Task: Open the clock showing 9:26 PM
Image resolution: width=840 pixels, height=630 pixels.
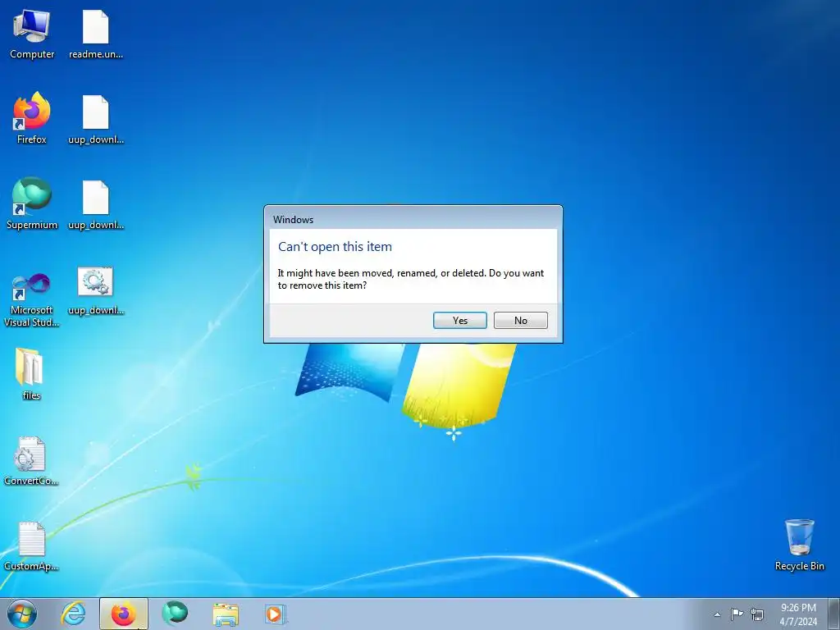Action: coord(798,614)
